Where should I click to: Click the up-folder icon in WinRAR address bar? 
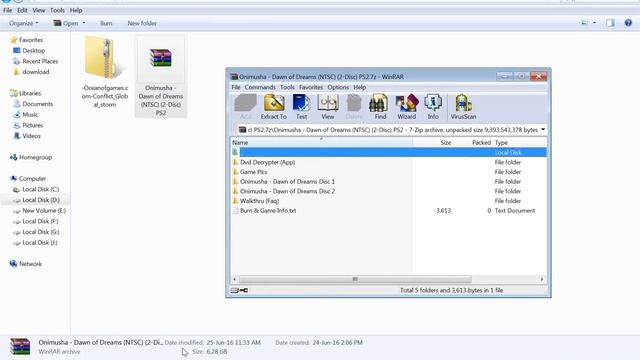(242, 130)
